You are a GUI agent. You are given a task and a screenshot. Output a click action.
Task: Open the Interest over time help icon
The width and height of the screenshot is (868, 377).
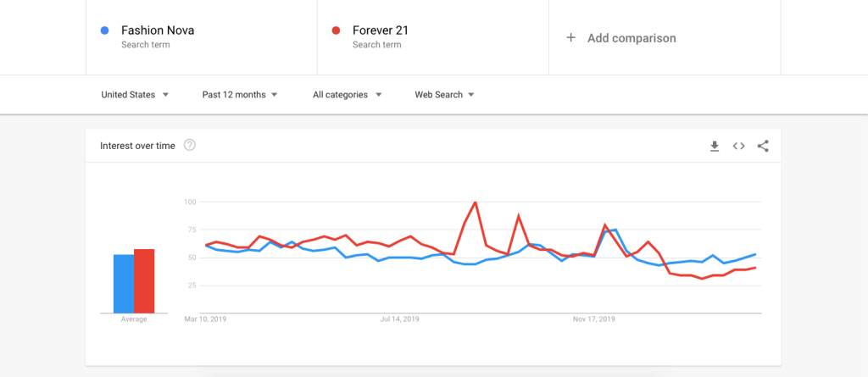pyautogui.click(x=190, y=146)
